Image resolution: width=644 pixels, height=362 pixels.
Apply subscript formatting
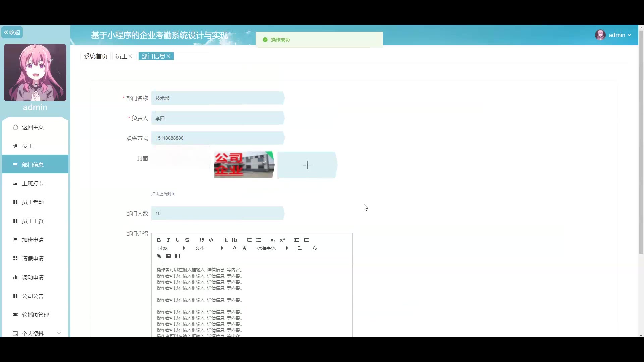(273, 240)
